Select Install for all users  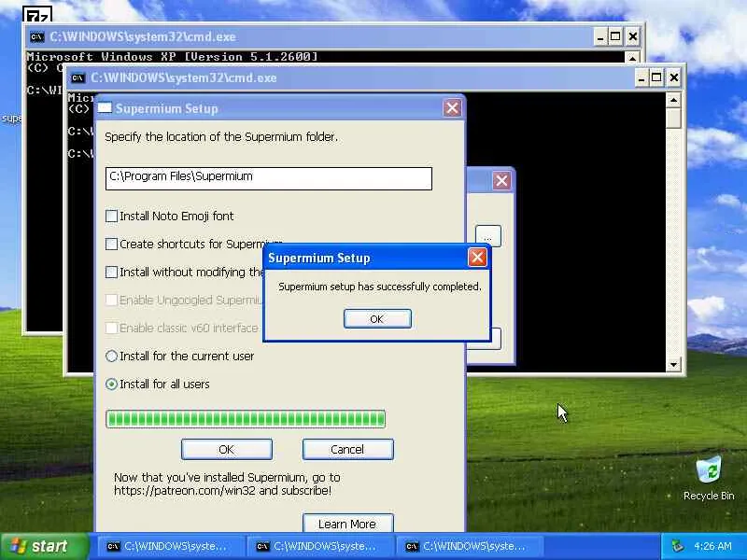[x=111, y=385]
